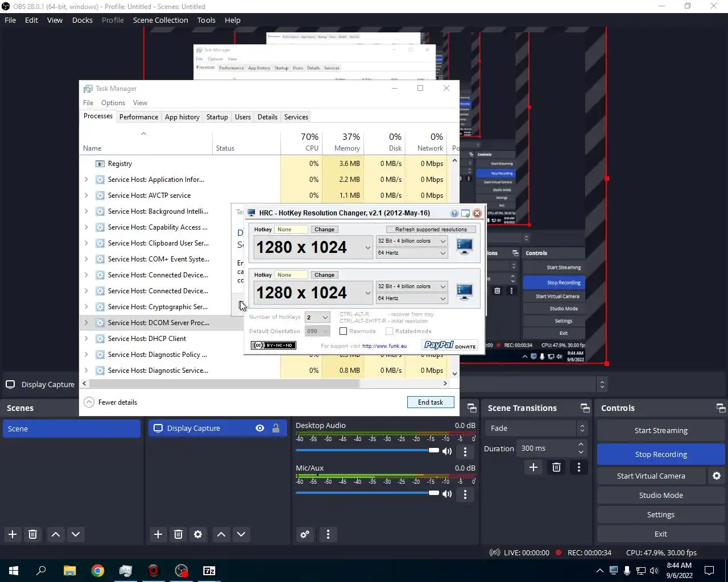Open File Explorer from the taskbar

[69, 571]
